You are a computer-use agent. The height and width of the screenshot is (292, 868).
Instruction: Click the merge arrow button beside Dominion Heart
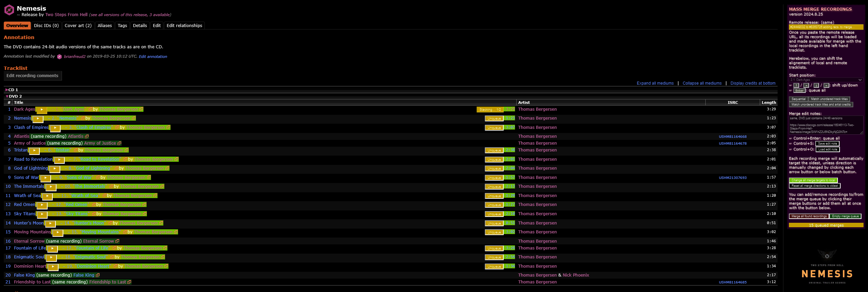[53, 267]
